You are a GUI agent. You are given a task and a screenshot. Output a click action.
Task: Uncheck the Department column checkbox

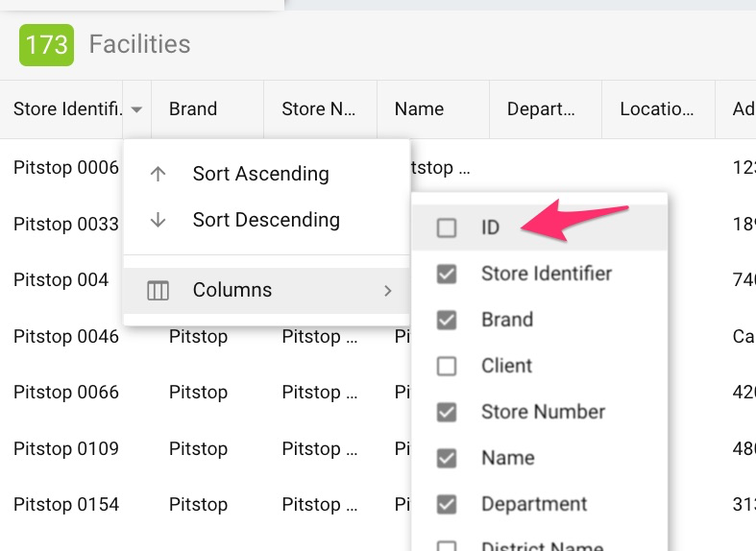(x=447, y=504)
